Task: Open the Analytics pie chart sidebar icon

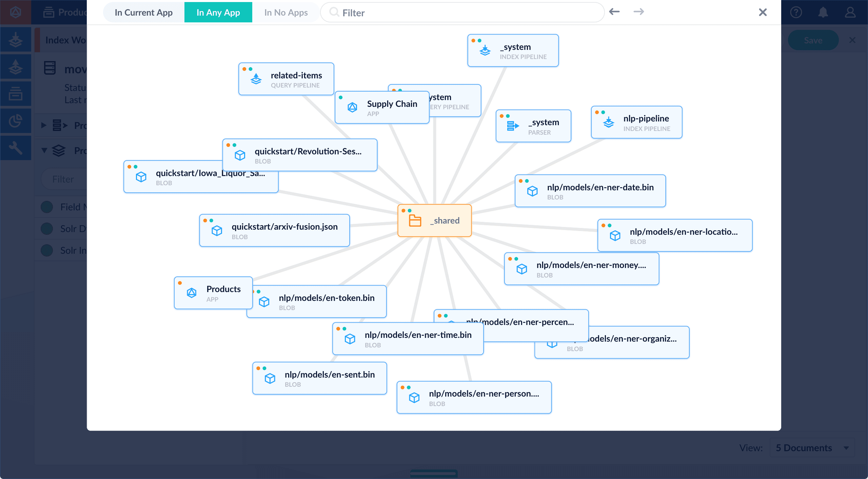Action: click(16, 121)
